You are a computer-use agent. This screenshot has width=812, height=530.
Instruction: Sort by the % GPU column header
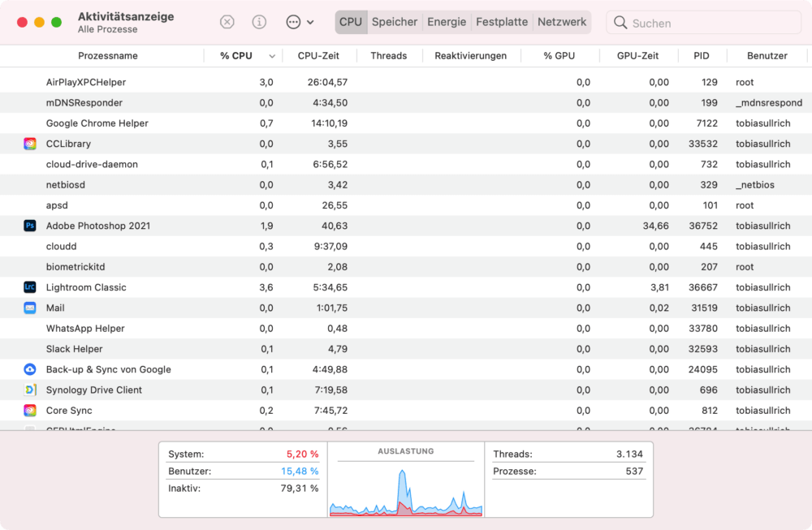click(x=559, y=56)
